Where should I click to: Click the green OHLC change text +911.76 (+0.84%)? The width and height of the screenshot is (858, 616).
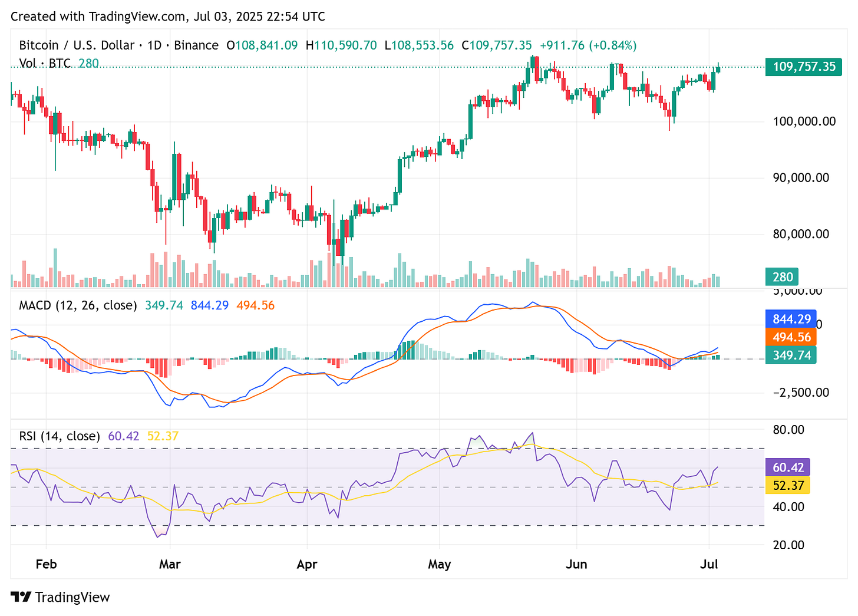589,45
